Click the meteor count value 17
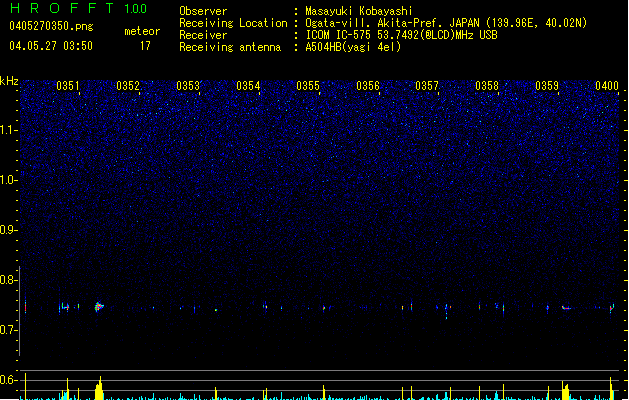This screenshot has width=629, height=400. pos(145,46)
